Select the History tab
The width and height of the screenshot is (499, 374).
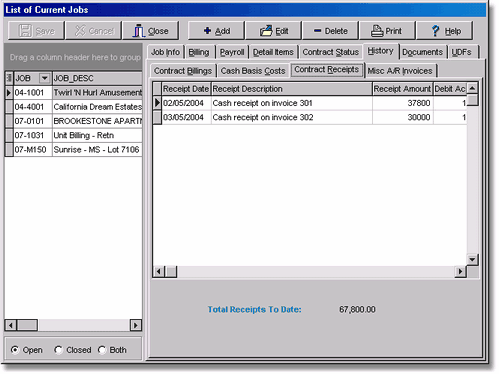pos(381,51)
